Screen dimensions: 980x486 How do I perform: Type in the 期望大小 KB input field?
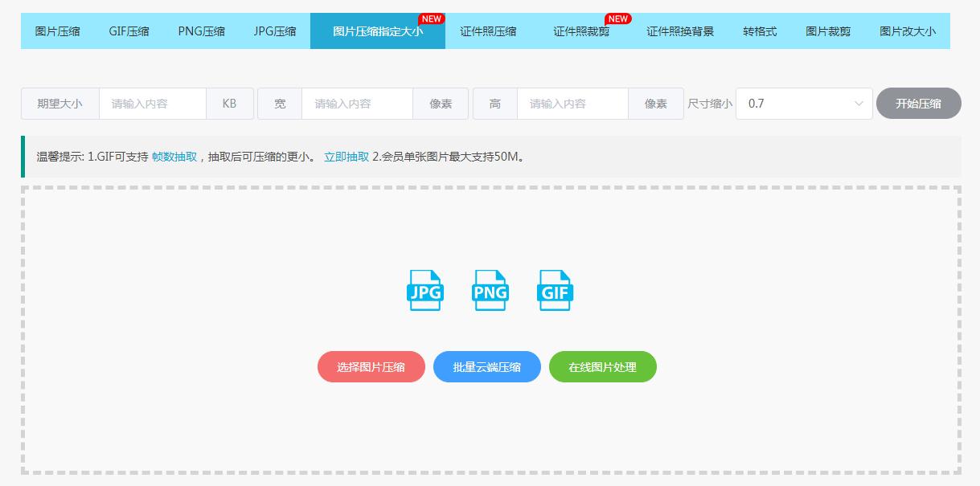click(152, 103)
